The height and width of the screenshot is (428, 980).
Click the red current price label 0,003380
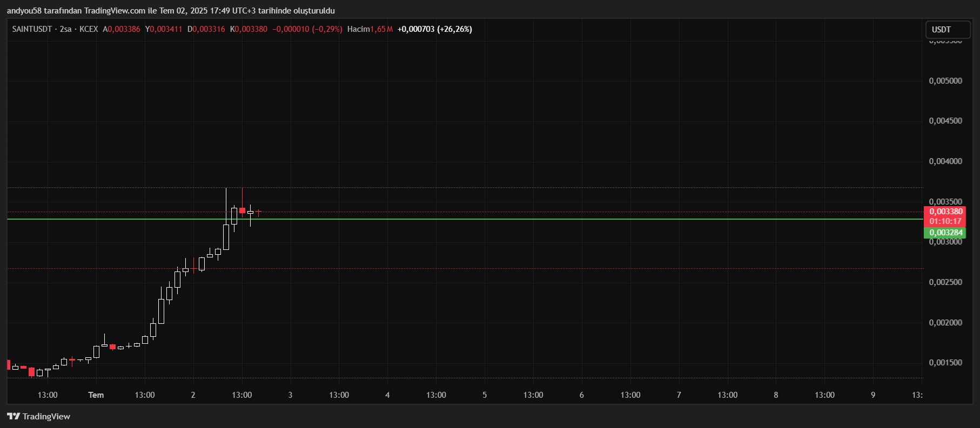click(946, 212)
